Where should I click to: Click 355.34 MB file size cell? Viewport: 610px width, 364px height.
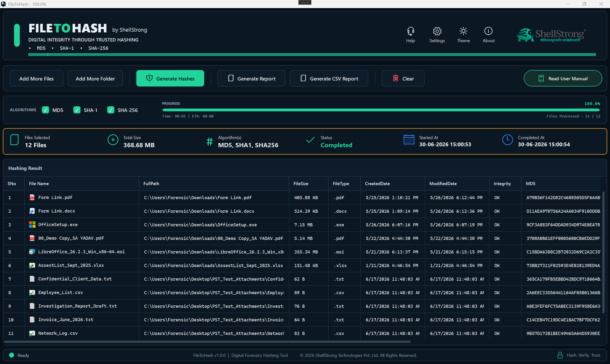tap(306, 252)
